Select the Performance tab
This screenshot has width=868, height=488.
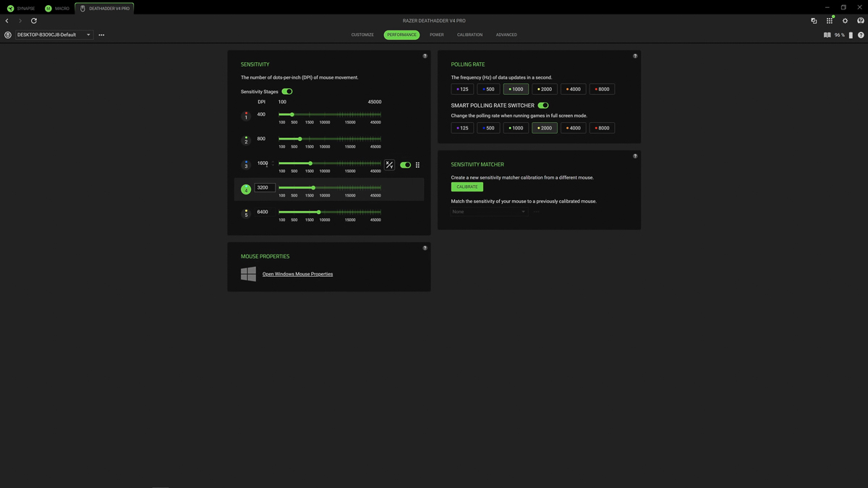point(401,35)
